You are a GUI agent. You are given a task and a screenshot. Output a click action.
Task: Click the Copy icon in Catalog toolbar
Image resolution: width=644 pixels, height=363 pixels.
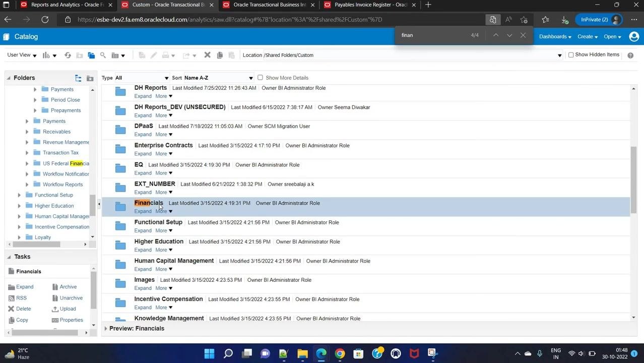click(x=220, y=55)
